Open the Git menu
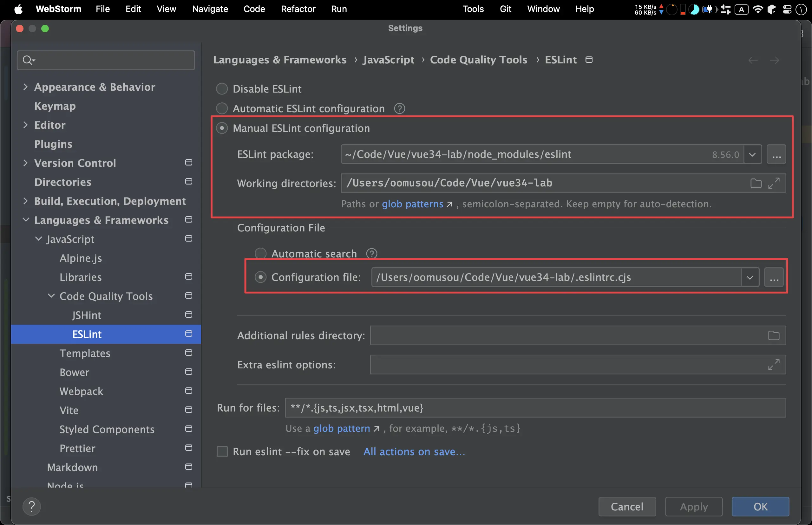 tap(505, 9)
